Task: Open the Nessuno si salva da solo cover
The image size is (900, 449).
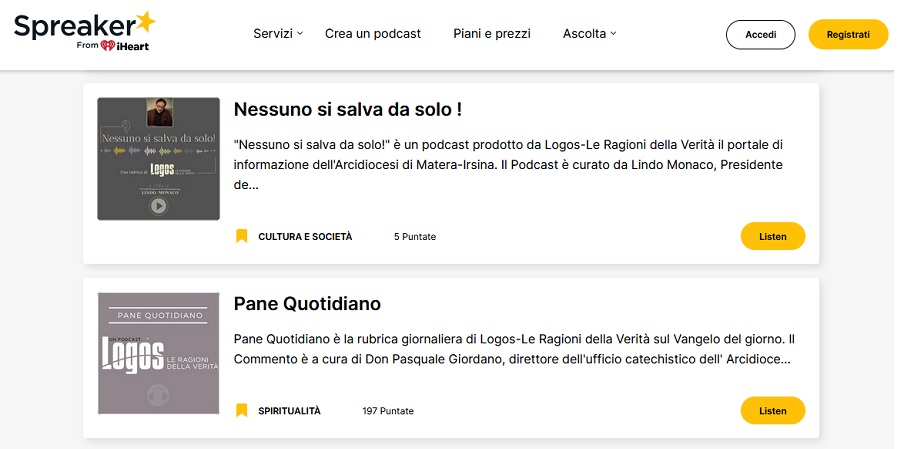Action: [x=158, y=158]
